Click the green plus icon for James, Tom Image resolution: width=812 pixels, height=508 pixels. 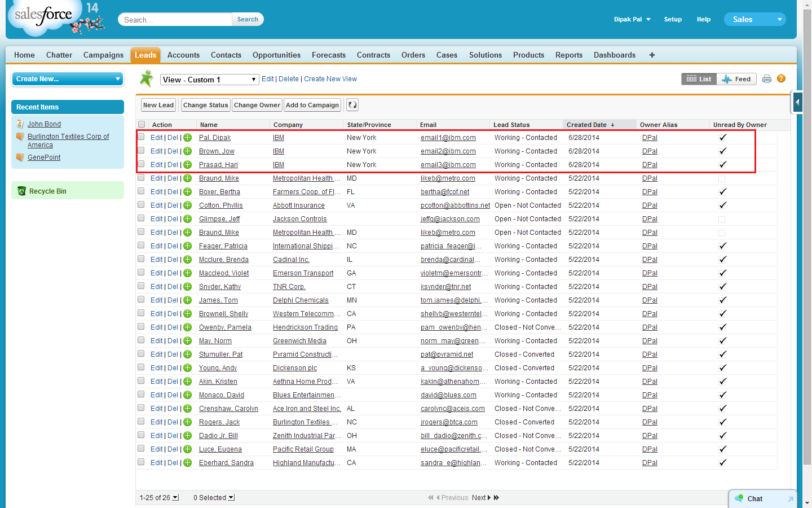[188, 300]
